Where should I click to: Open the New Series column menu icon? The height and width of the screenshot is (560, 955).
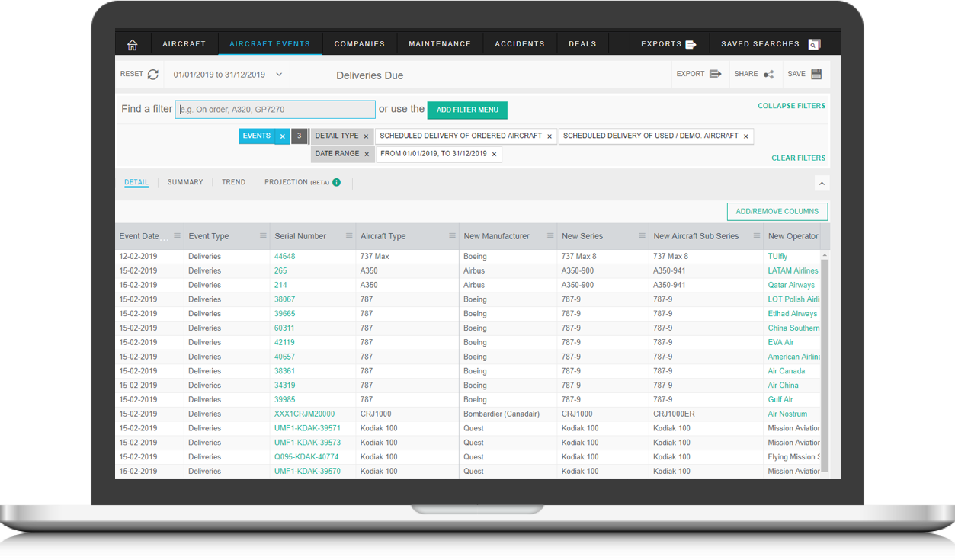pyautogui.click(x=642, y=236)
